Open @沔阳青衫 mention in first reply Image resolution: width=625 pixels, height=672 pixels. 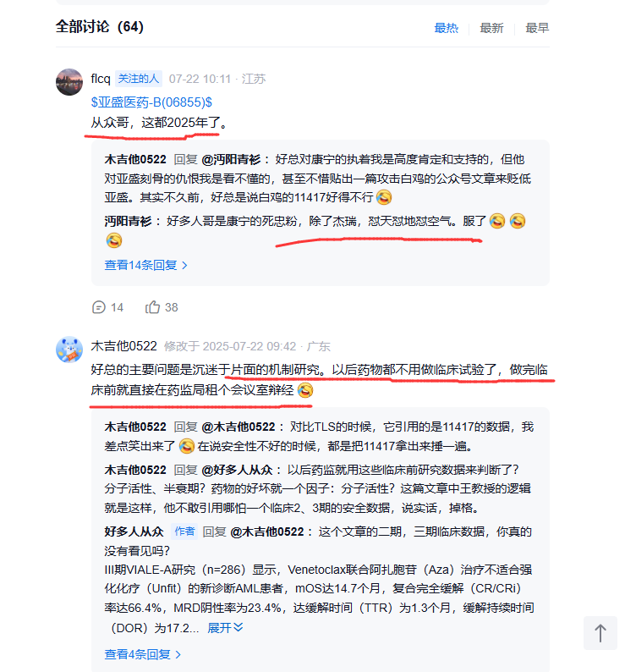point(231,159)
